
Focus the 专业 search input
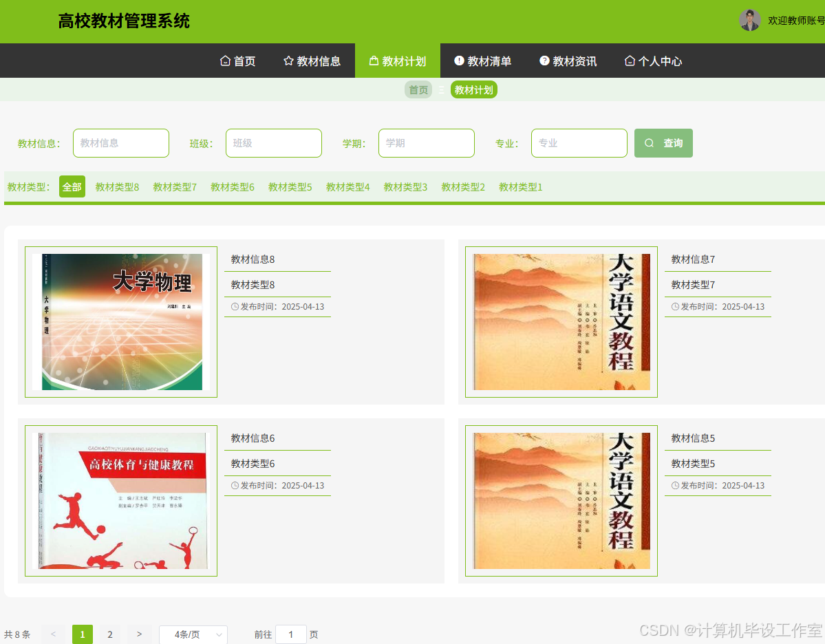[x=579, y=143]
